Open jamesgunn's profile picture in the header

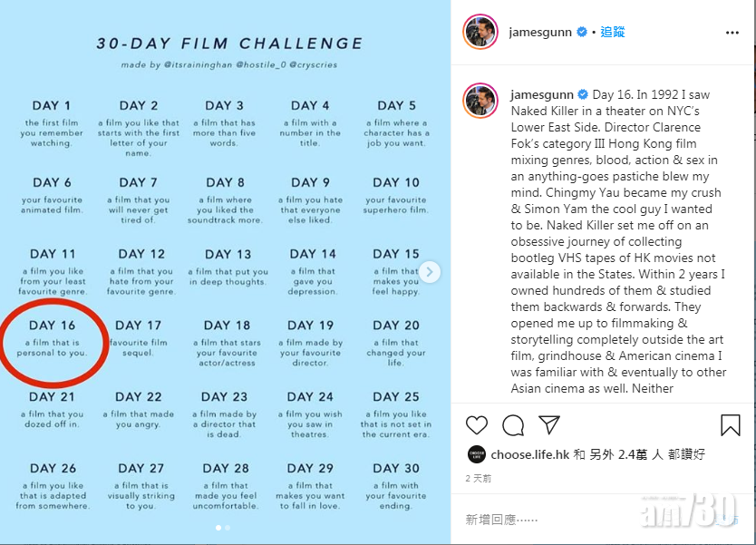[x=480, y=32]
